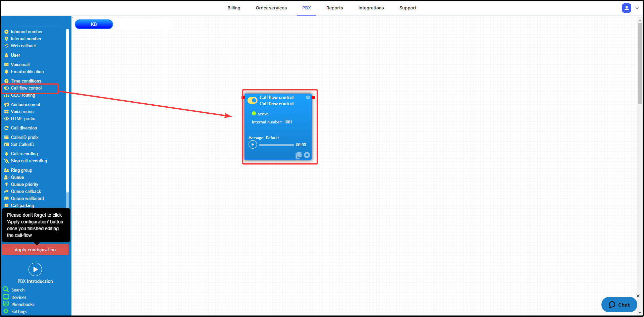Click the user profile avatar icon

click(626, 8)
